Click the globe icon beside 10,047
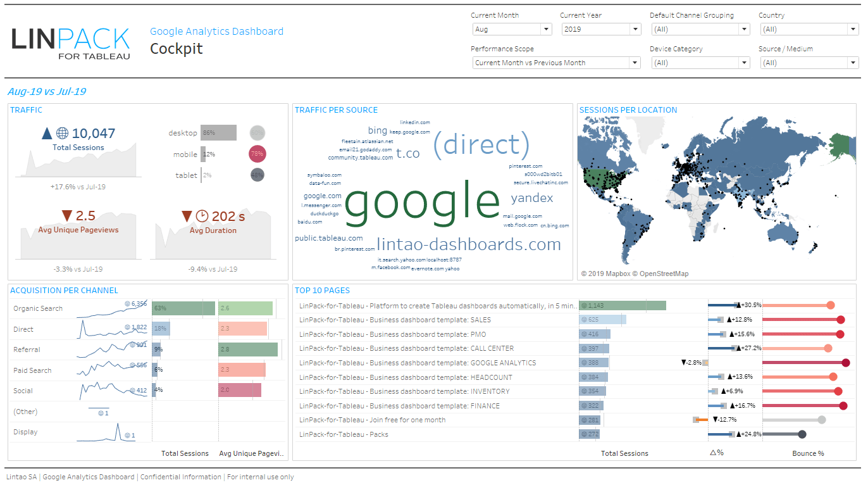This screenshot has height=485, width=868. coord(62,134)
